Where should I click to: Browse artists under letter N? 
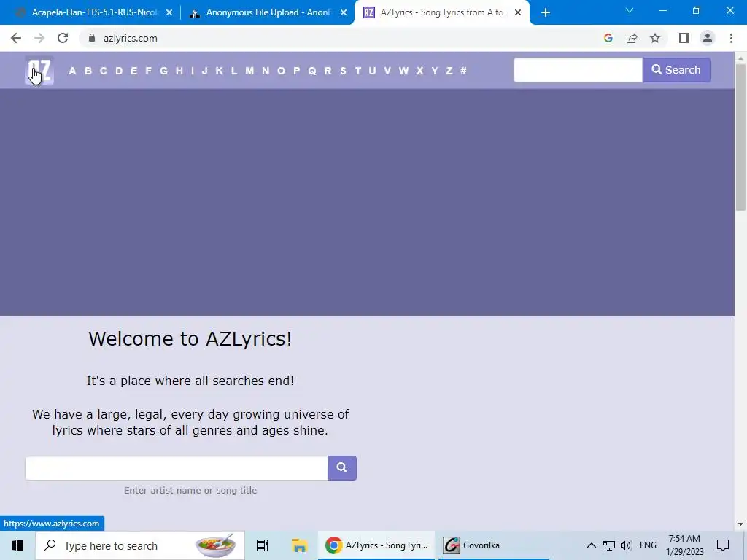[x=266, y=71]
